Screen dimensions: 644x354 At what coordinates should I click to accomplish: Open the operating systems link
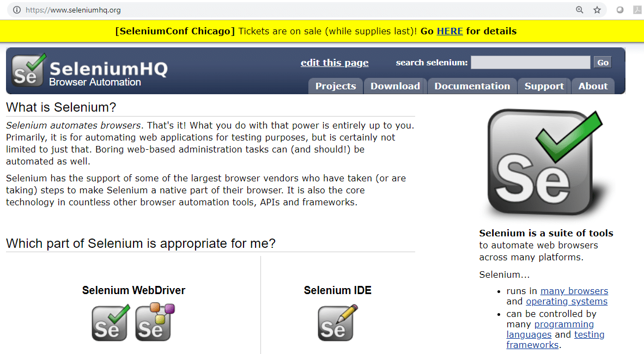(567, 301)
